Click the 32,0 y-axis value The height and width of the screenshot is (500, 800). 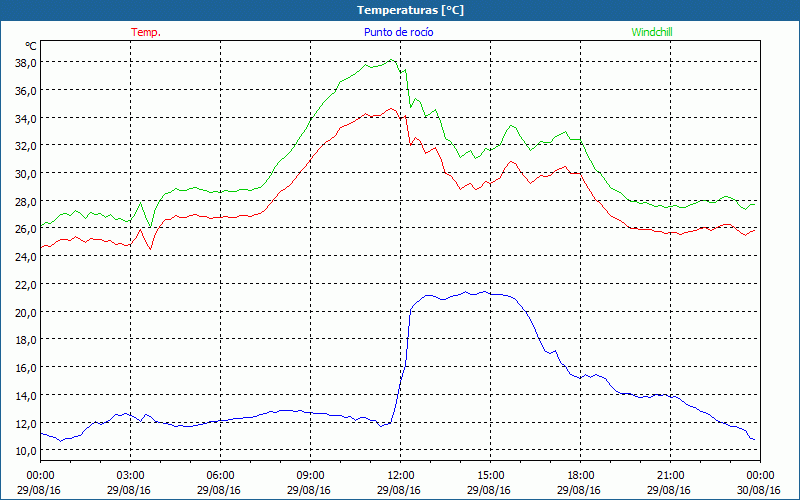pyautogui.click(x=26, y=146)
